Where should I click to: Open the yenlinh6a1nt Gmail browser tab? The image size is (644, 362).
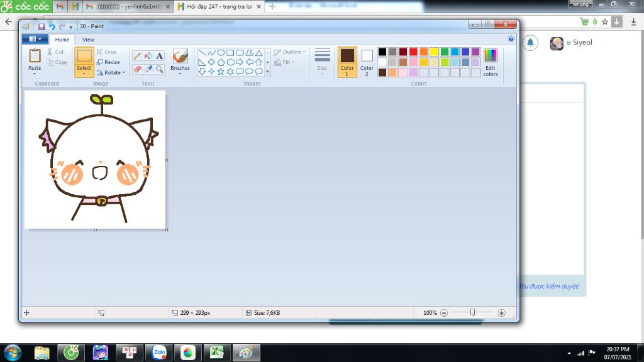pyautogui.click(x=128, y=6)
